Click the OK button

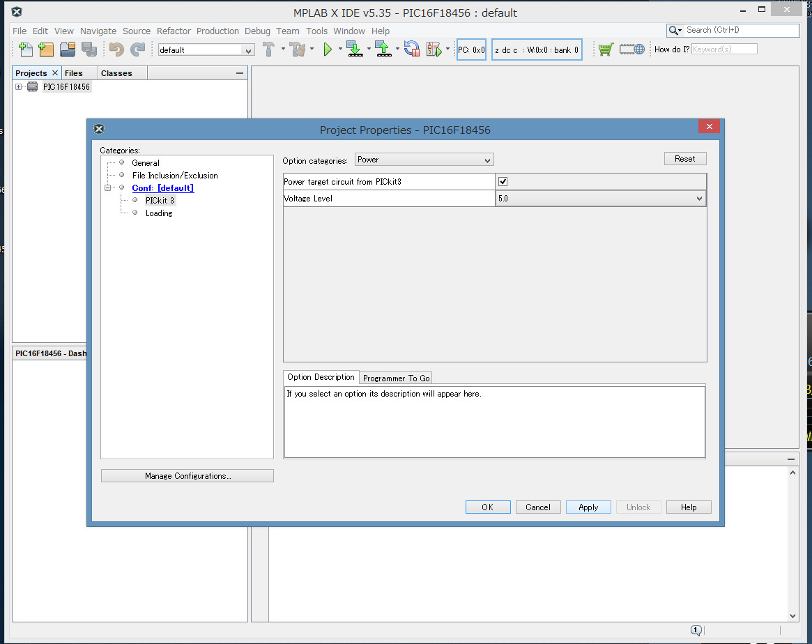click(488, 507)
